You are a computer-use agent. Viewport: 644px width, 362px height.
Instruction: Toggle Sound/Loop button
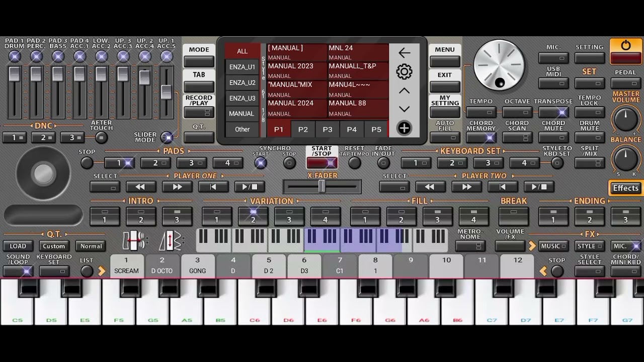click(x=18, y=271)
